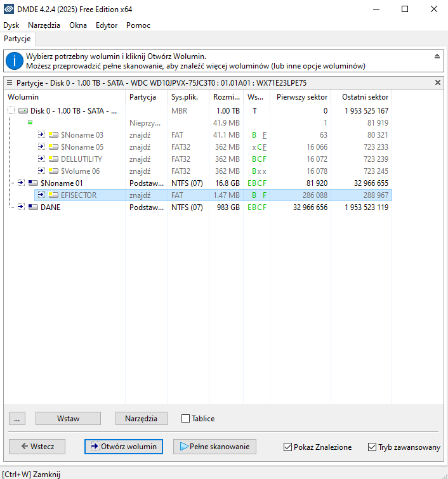Click the Ostatni sektor column header
Viewport: 448px width, 479px height.
[x=361, y=97]
